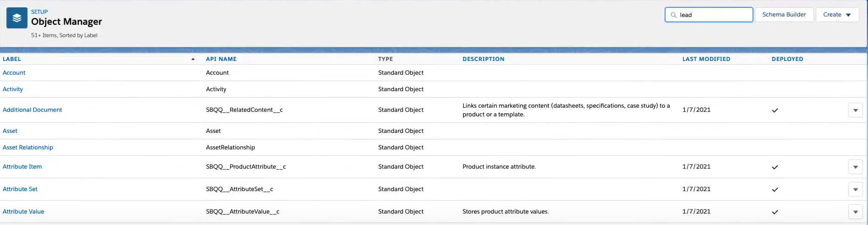Toggle the Label sort arrow
Image resolution: width=868 pixels, height=225 pixels.
tap(193, 59)
